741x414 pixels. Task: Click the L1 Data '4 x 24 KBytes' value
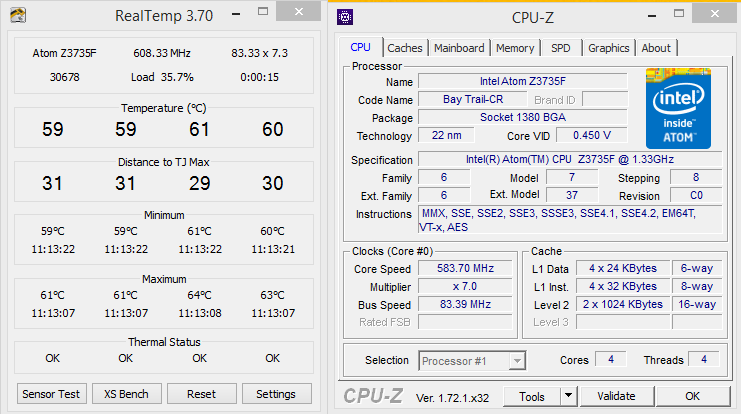click(623, 268)
